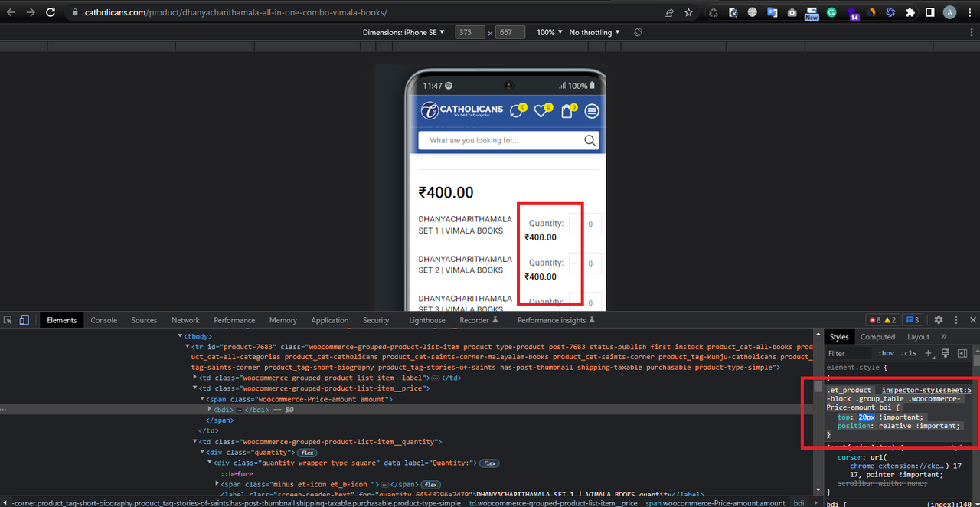Switch to the Computed styles tab

877,337
